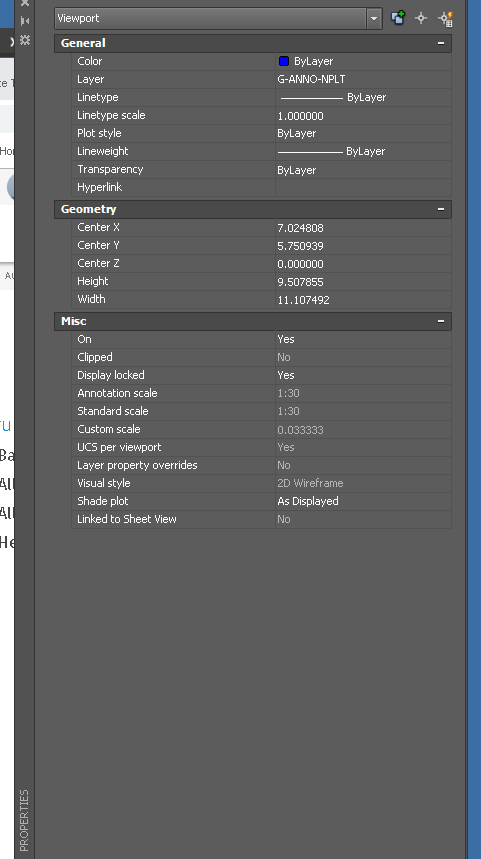Select the Visual style property label
The height and width of the screenshot is (859, 481).
pos(104,483)
